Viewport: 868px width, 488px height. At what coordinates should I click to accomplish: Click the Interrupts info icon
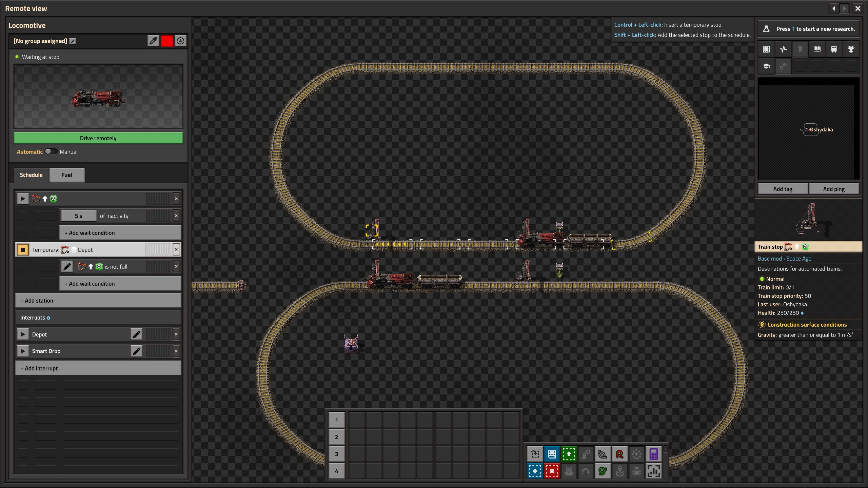[48, 318]
